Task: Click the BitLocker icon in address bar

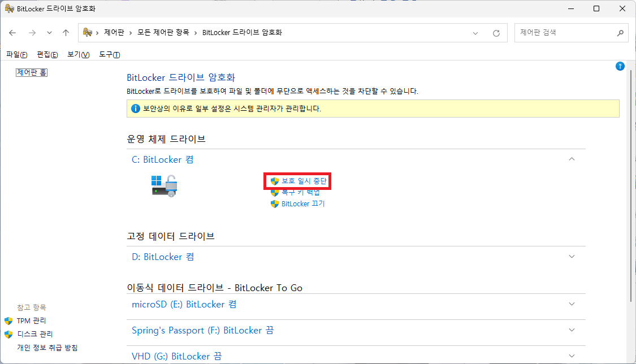Action: tap(87, 32)
